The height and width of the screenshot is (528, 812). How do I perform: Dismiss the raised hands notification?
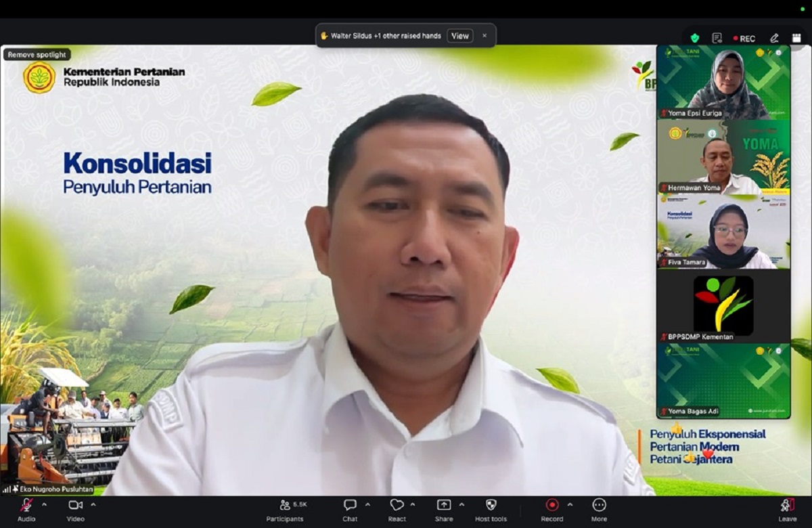[x=484, y=36]
